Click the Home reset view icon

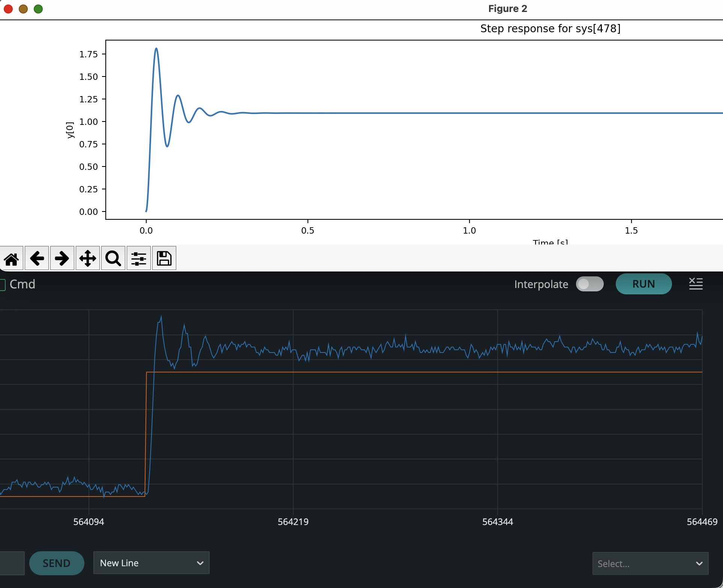12,258
